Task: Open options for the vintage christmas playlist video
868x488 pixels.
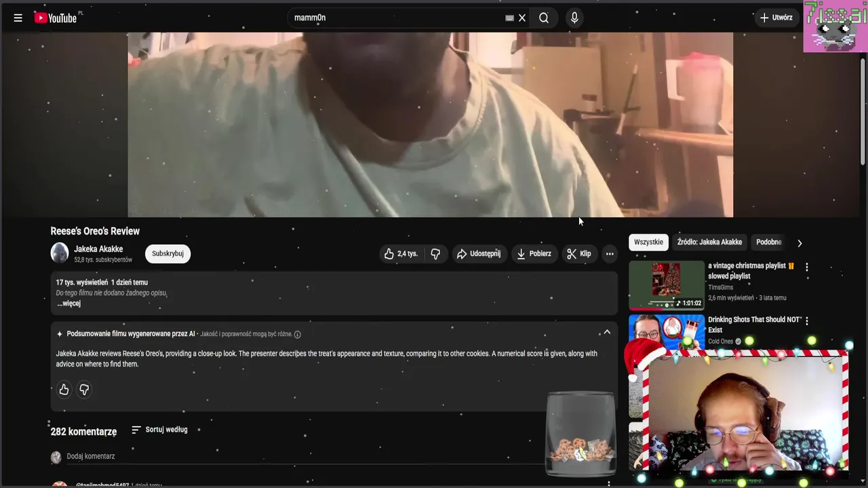Action: [807, 268]
